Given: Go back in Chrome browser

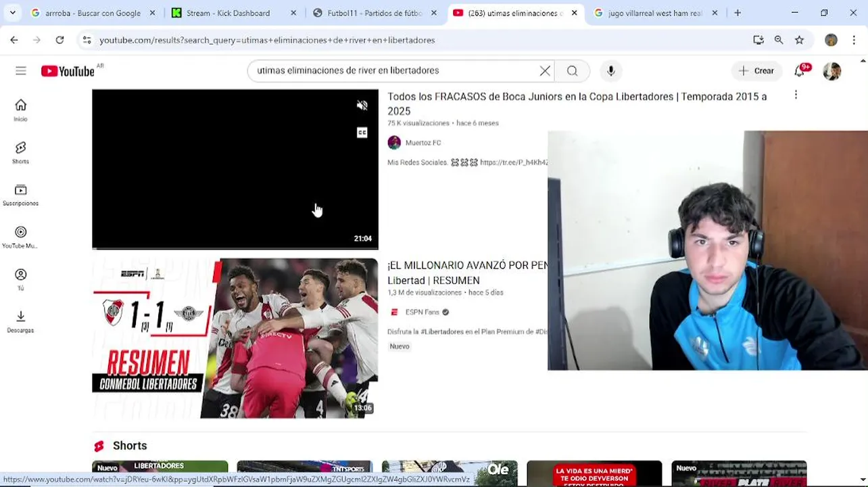Looking at the screenshot, I should [x=14, y=40].
